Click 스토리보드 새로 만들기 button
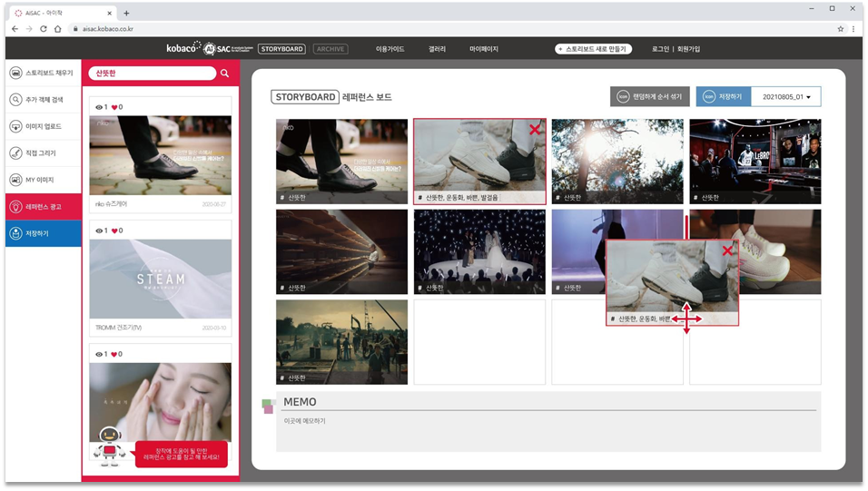This screenshot has height=491, width=868. (593, 49)
